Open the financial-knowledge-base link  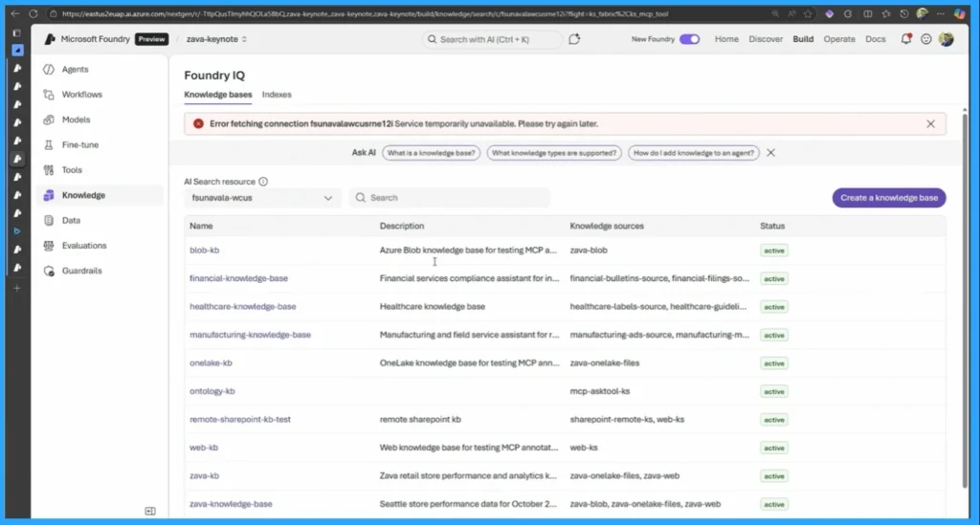pos(238,278)
